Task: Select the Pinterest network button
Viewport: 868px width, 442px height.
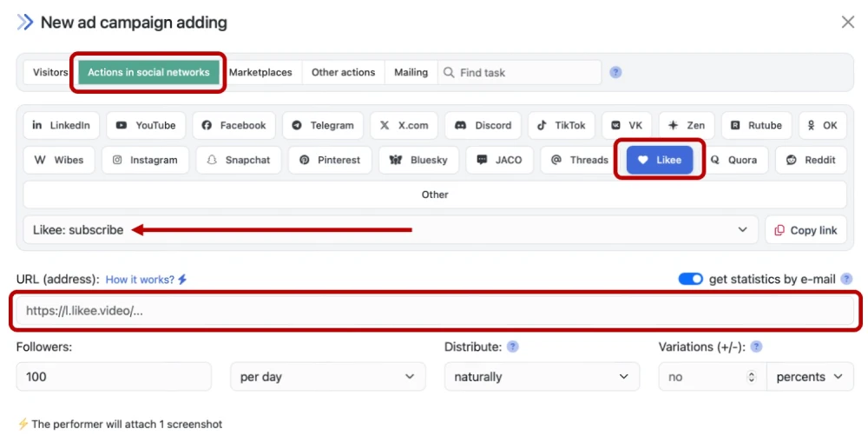Action: [330, 160]
